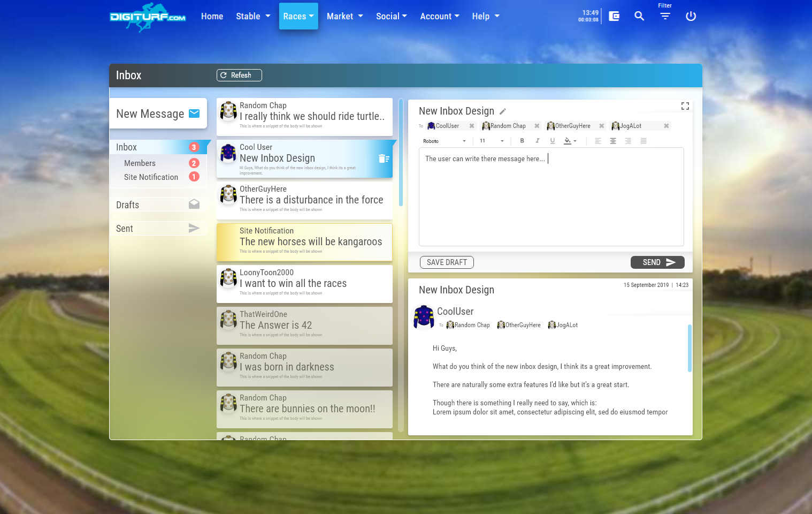Align text center

pyautogui.click(x=613, y=141)
